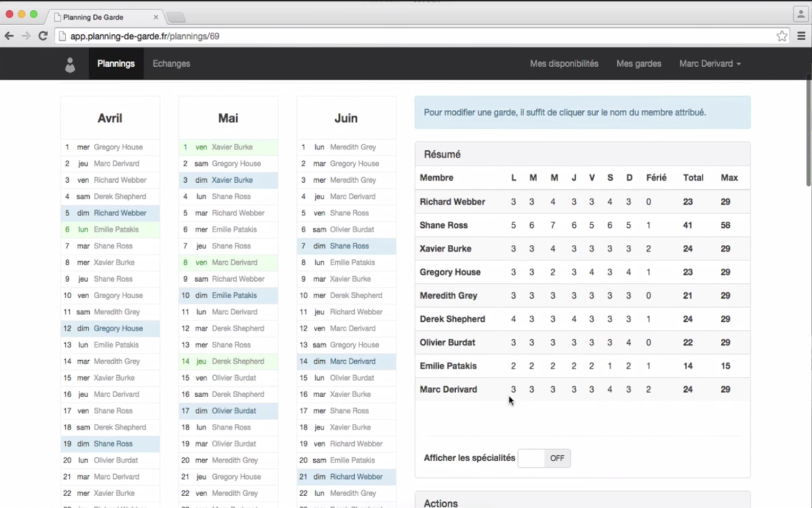Click Shane Ross on 7 dim Juin
This screenshot has height=508, width=812.
click(349, 246)
